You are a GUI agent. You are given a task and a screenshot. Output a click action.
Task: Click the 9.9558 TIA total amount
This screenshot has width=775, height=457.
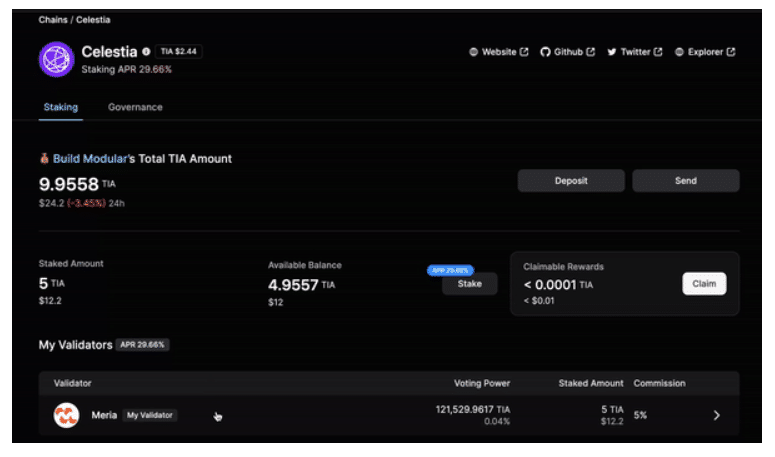(77, 184)
